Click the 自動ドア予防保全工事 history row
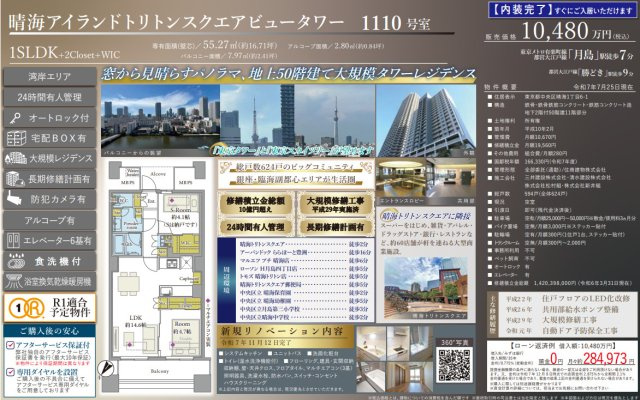Image resolution: width=640 pixels, height=400 pixels. tap(562, 331)
